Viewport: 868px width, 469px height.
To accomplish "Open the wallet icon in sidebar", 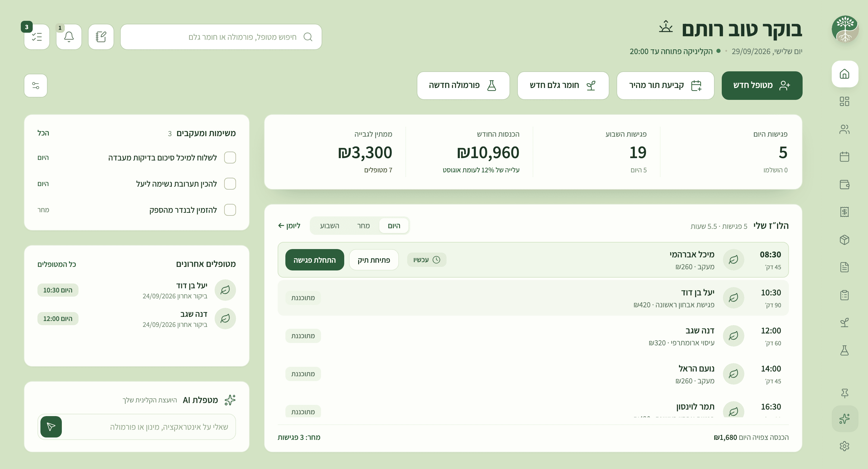I will pos(845,184).
